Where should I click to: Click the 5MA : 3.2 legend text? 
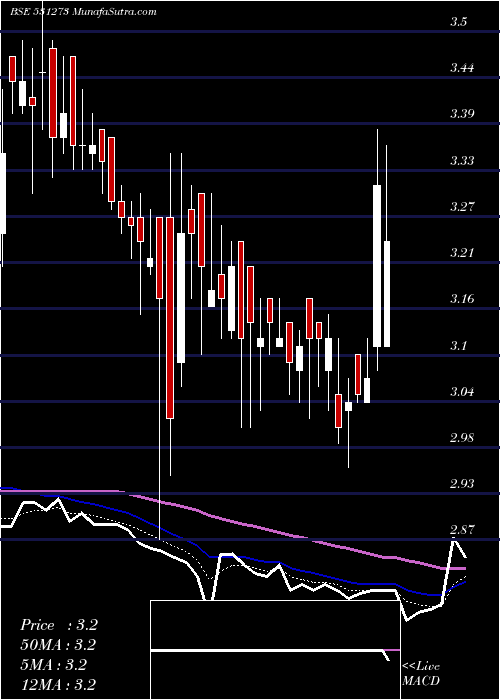pyautogui.click(x=53, y=665)
